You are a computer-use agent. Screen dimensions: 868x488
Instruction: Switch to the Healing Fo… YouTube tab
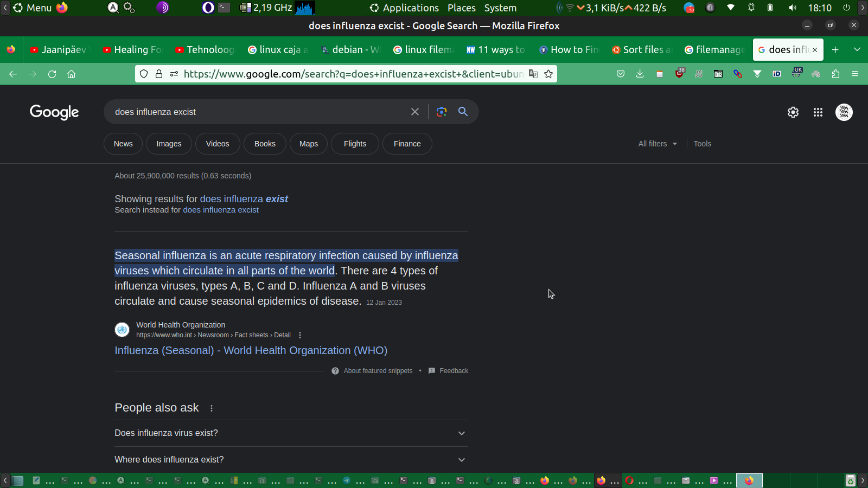point(133,49)
